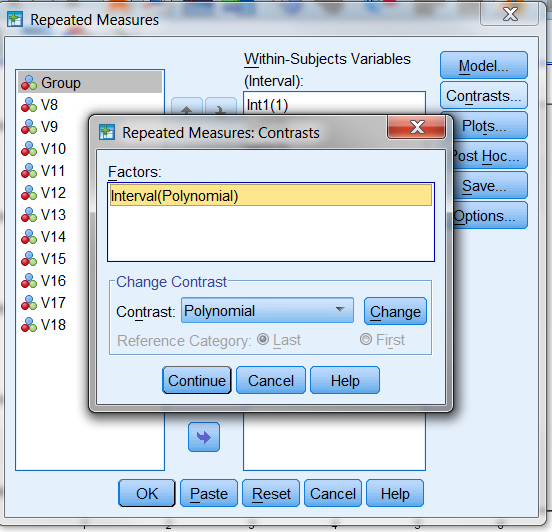Image resolution: width=552 pixels, height=532 pixels.
Task: Click the Change button
Action: (x=395, y=311)
